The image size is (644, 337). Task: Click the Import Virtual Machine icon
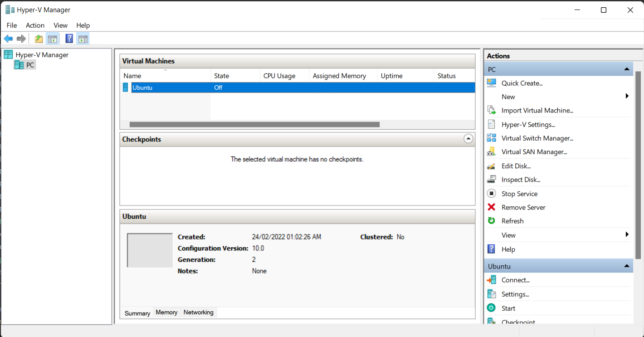click(491, 110)
